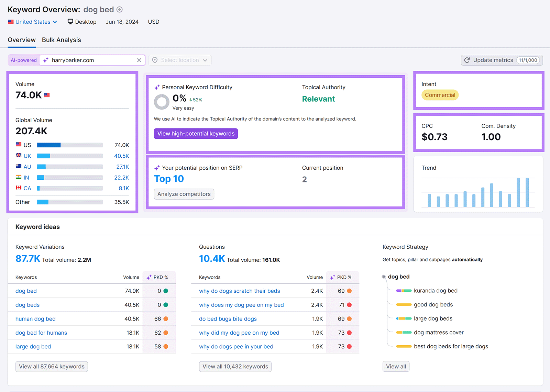
Task: Open the human dog bed keyword link
Action: pyautogui.click(x=35, y=319)
